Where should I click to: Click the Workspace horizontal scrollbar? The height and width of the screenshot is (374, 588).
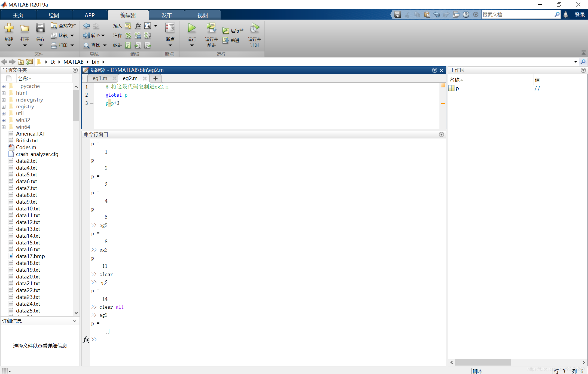click(x=483, y=362)
